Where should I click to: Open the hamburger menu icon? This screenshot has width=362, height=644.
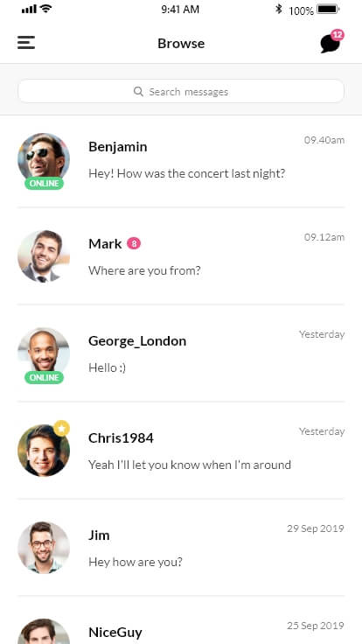click(x=26, y=43)
